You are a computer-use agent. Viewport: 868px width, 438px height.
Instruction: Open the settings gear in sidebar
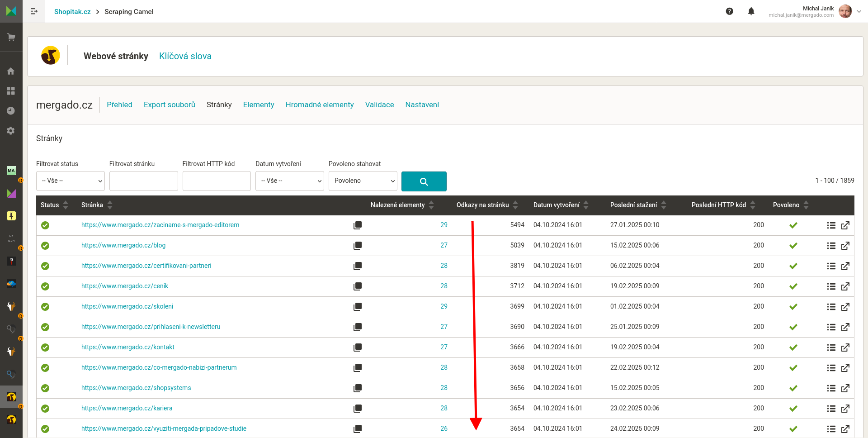[11, 131]
